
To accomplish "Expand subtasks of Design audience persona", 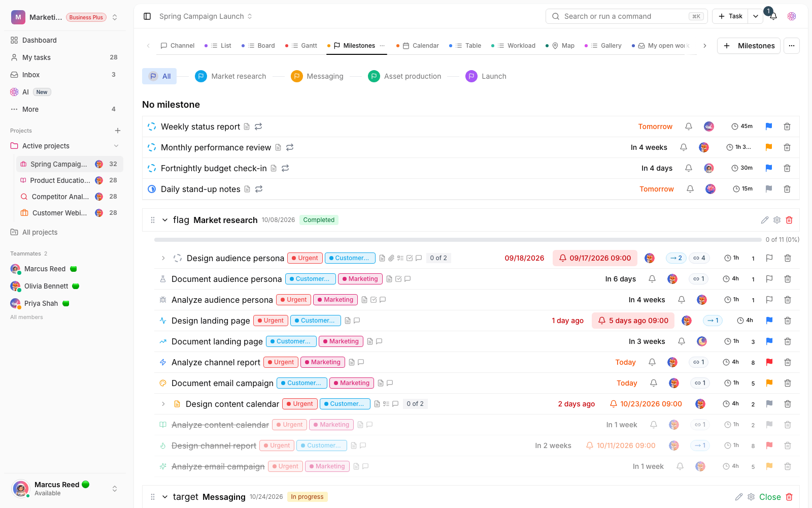I will pos(163,258).
